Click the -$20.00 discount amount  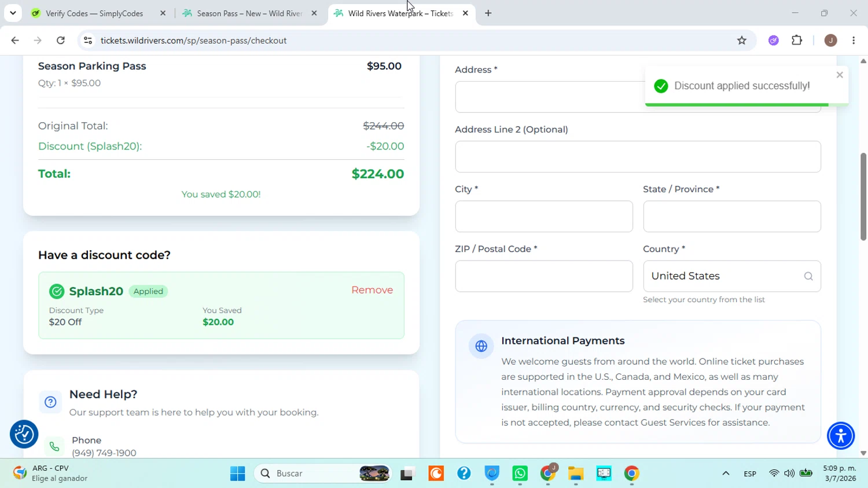pyautogui.click(x=385, y=146)
